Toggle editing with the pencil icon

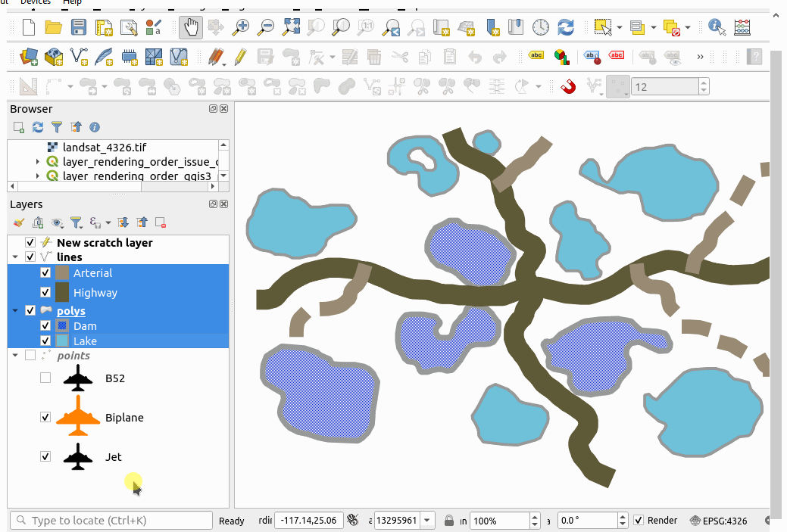pyautogui.click(x=242, y=57)
